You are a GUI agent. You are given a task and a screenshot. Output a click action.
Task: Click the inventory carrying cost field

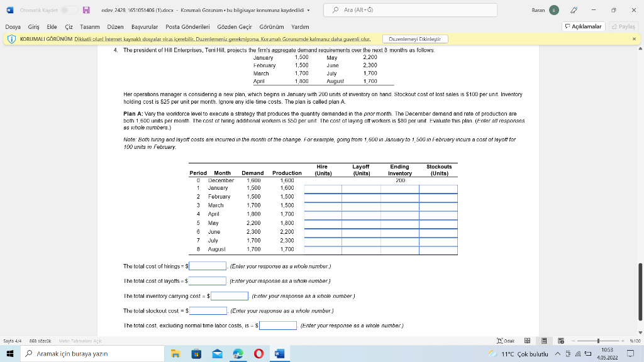click(x=229, y=296)
